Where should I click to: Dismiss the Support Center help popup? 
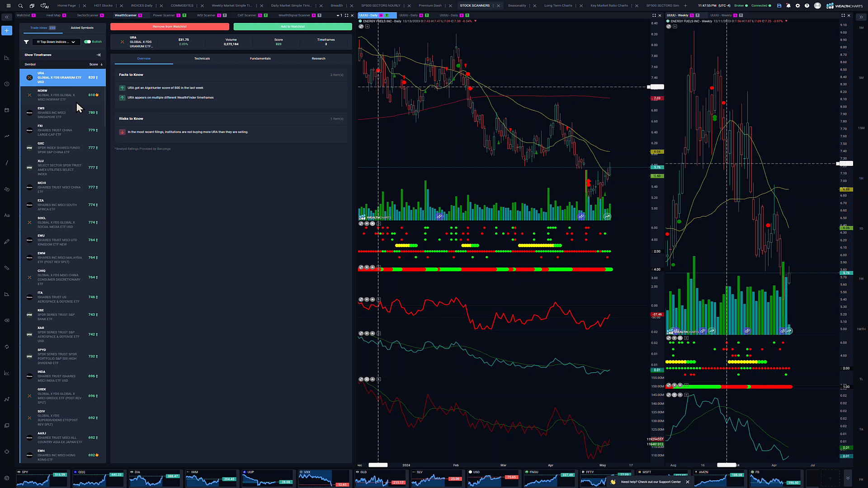[x=688, y=482]
